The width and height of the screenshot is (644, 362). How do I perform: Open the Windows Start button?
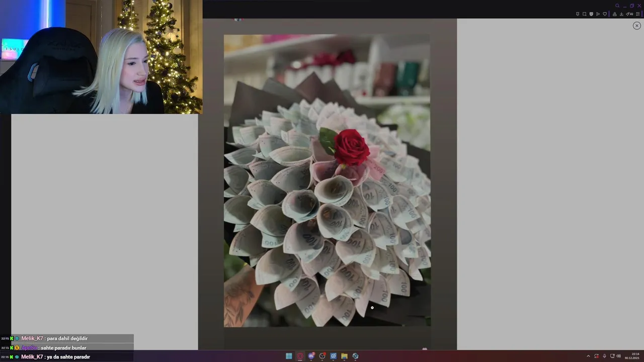tap(289, 356)
